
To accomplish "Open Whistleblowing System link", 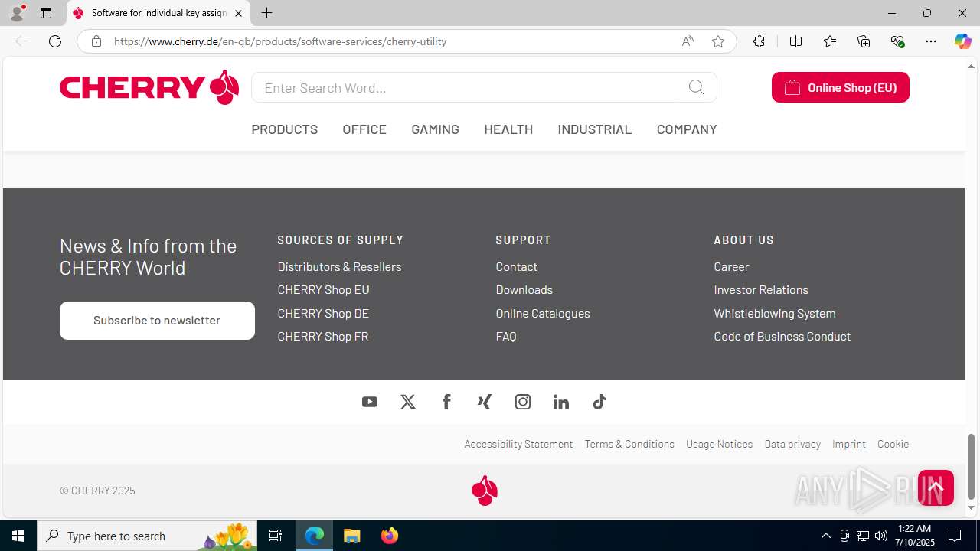I will coord(775,313).
